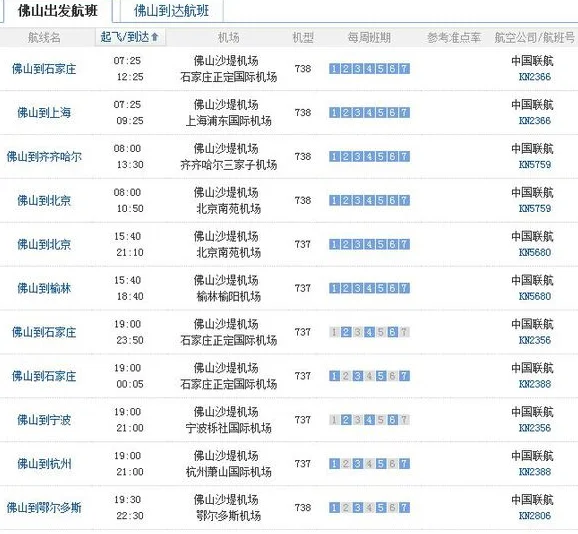
Task: Click greyed weekday badge 1 in the 宁波 row
Action: (334, 419)
